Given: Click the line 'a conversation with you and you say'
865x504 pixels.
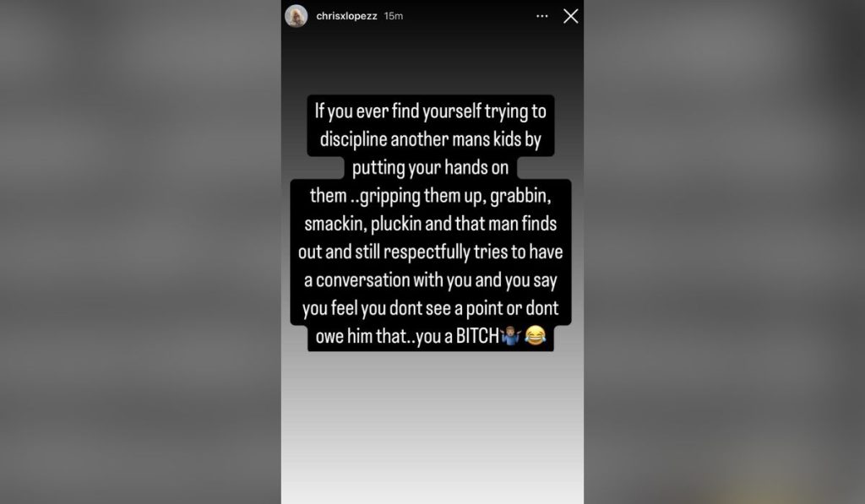Looking at the screenshot, I should coord(430,280).
